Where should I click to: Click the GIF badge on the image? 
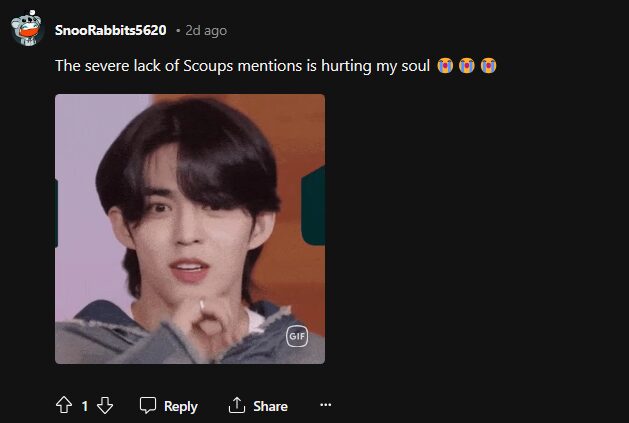point(297,337)
